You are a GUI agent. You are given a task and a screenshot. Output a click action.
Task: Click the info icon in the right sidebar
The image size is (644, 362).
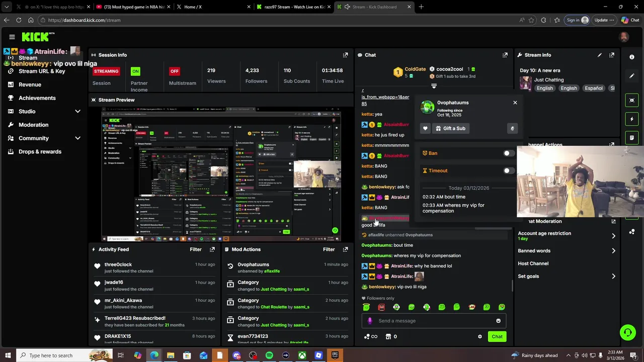click(632, 57)
